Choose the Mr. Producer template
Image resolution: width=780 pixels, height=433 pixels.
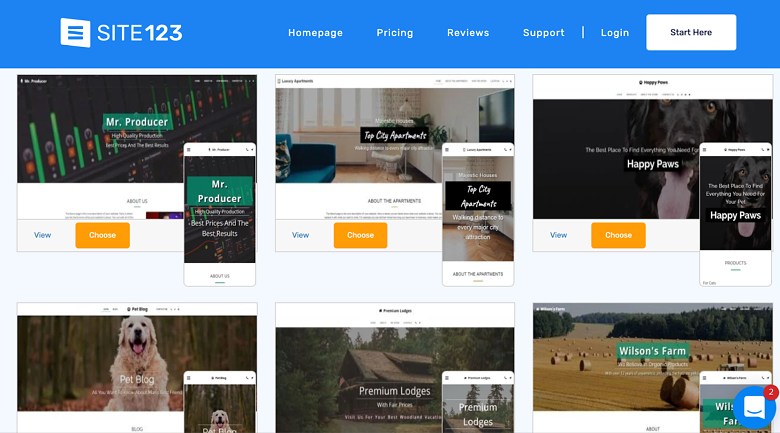tap(102, 235)
